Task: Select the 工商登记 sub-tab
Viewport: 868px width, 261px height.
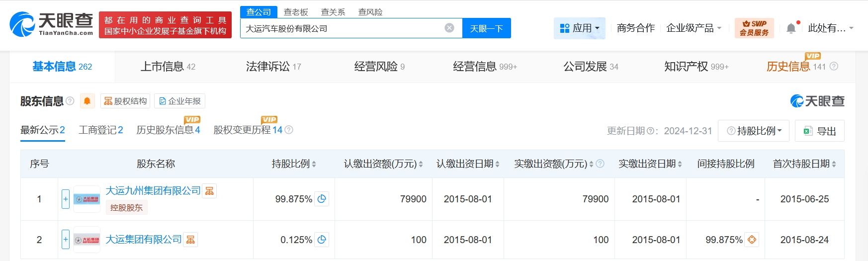Action: [x=100, y=130]
